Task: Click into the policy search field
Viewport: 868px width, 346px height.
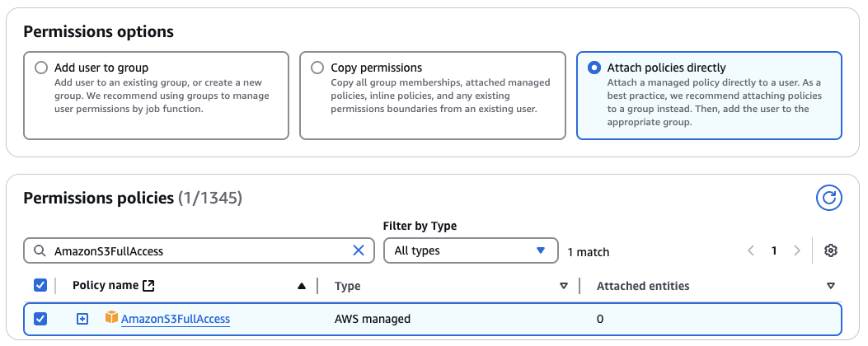Action: click(198, 250)
